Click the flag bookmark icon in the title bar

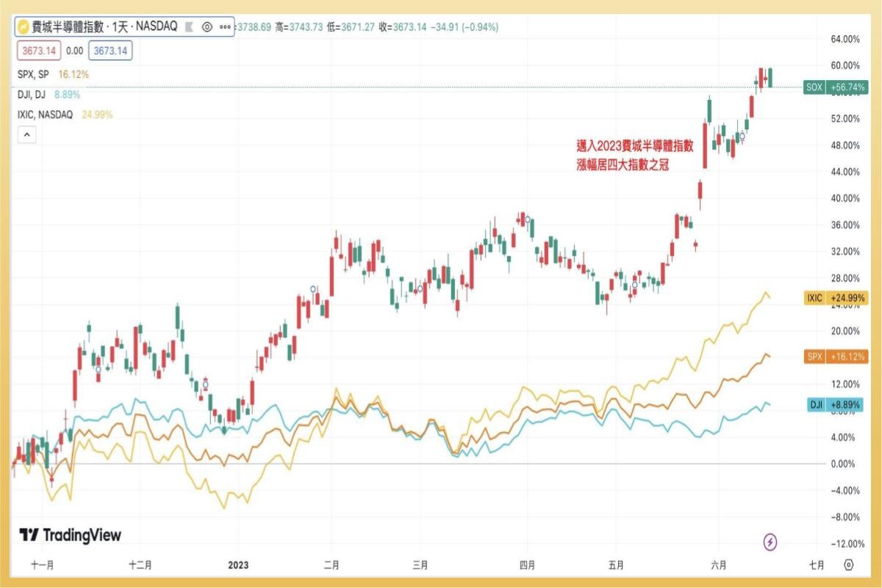click(190, 25)
